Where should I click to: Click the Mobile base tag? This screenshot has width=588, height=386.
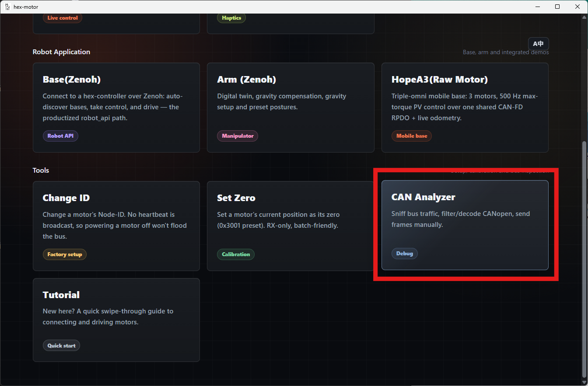[x=412, y=136]
